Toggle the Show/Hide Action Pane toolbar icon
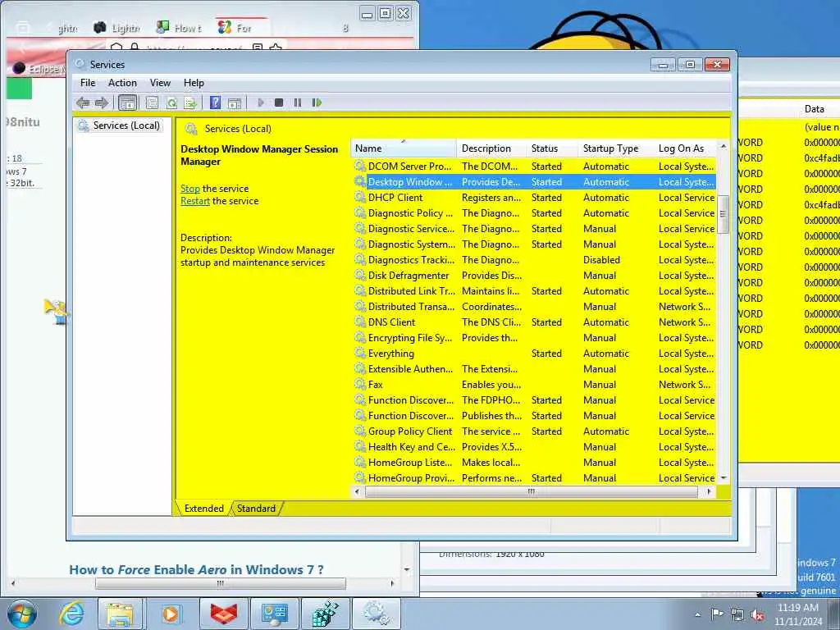 click(x=235, y=103)
